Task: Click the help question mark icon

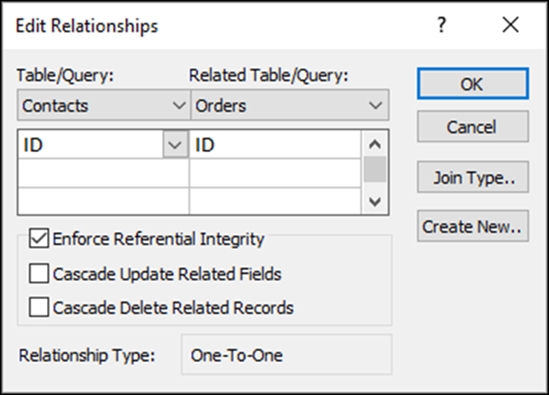Action: pyautogui.click(x=442, y=25)
